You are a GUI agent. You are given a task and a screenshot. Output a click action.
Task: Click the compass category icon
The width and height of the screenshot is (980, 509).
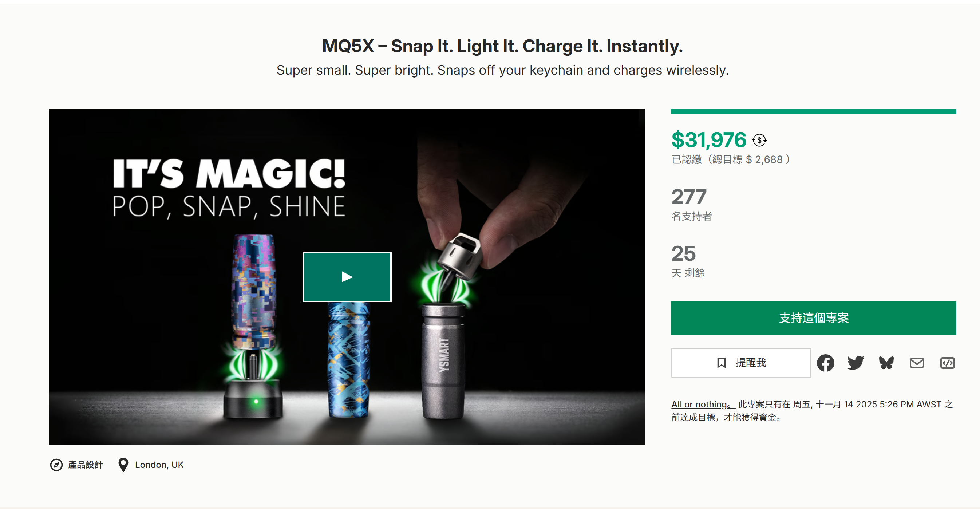coord(56,465)
